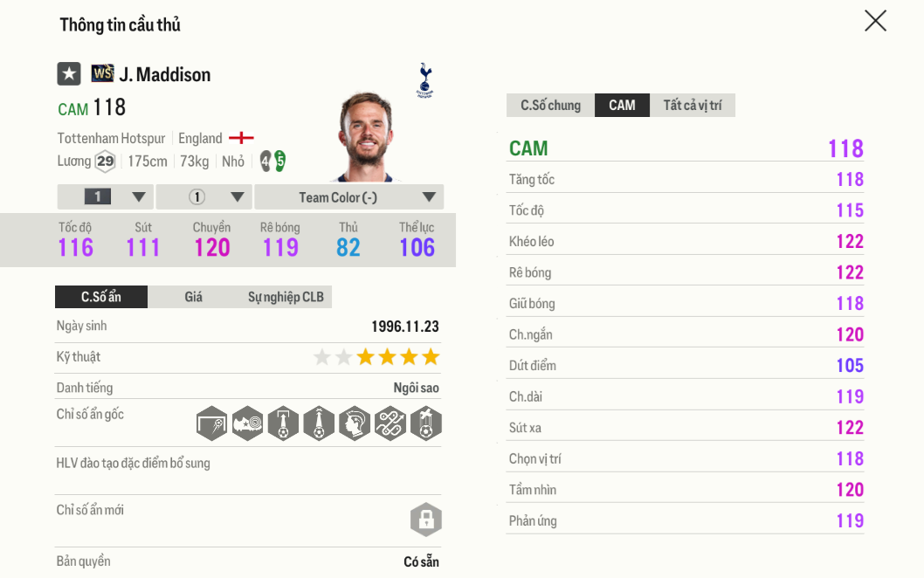
Task: Open the player level 1 dropdown
Action: tap(105, 196)
